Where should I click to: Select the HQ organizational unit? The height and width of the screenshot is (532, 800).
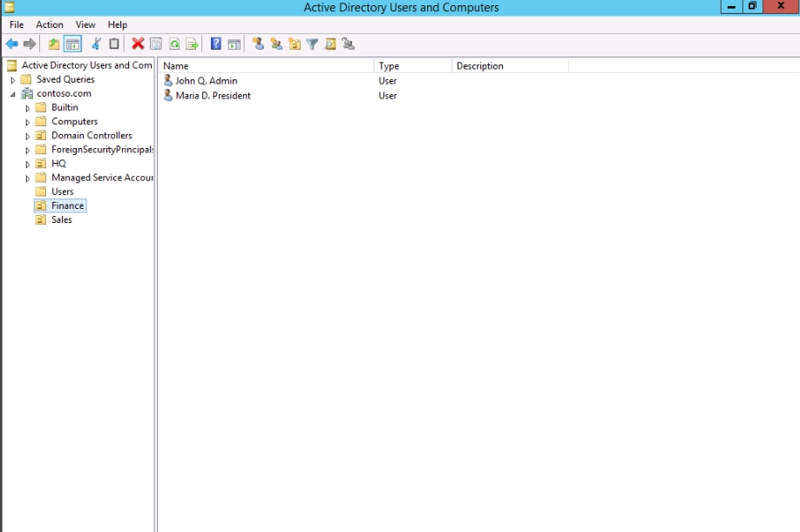click(58, 163)
